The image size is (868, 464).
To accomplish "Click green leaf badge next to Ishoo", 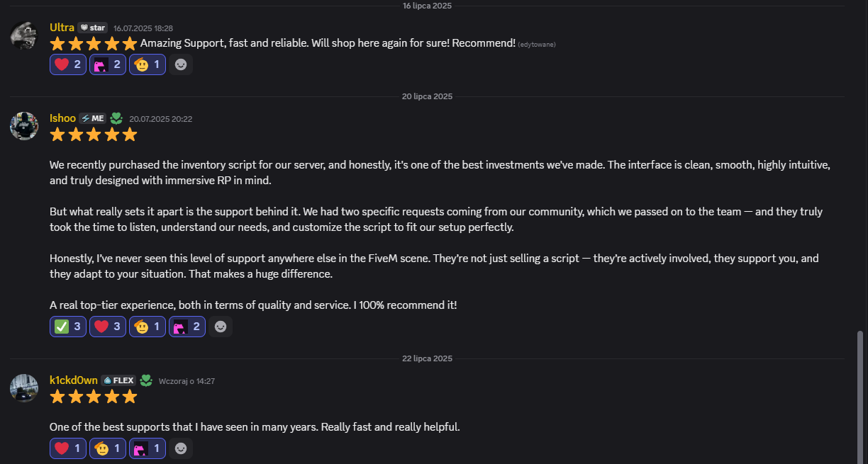I will [116, 118].
